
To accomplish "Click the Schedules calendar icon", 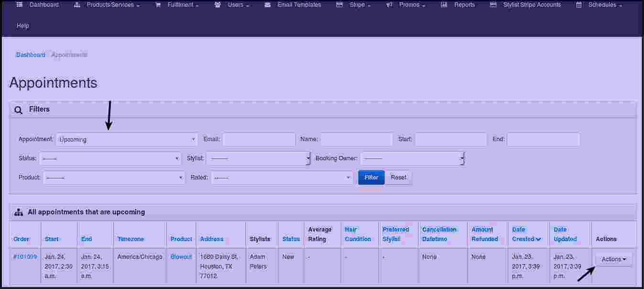I will pyautogui.click(x=579, y=5).
